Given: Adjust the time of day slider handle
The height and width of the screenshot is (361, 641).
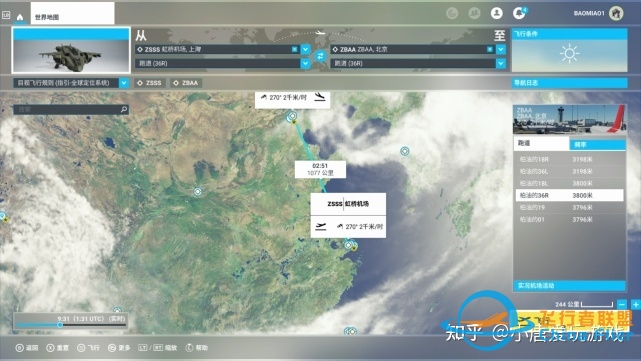Looking at the screenshot, I should pyautogui.click(x=60, y=325).
